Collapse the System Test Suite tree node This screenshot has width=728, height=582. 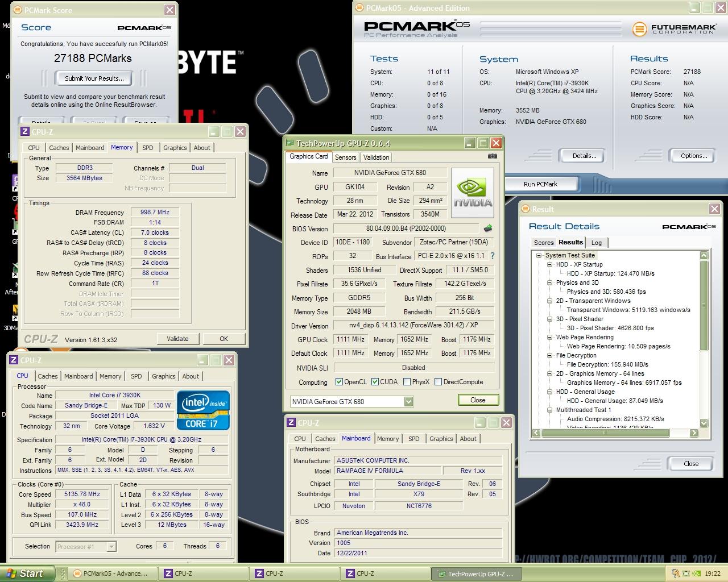click(x=539, y=255)
